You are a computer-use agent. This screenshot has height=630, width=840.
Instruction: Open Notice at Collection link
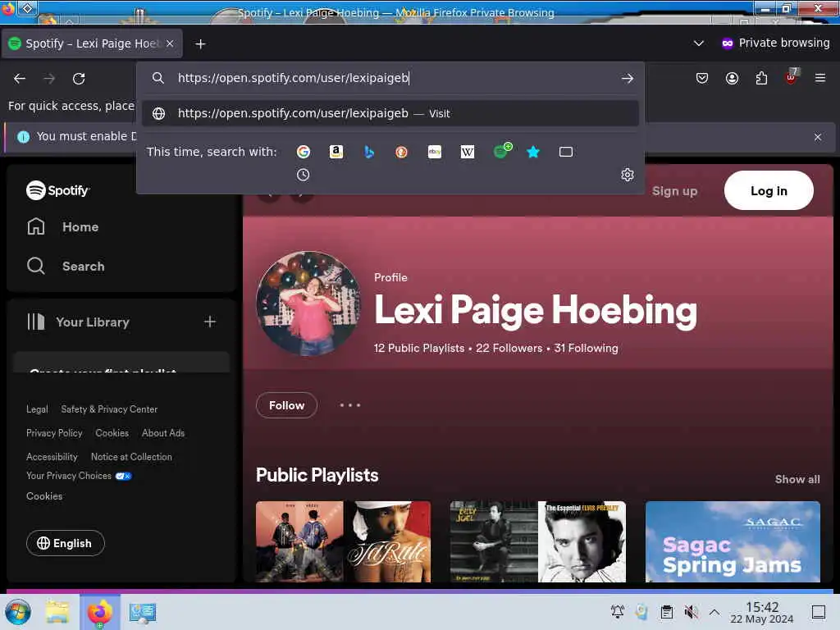pyautogui.click(x=131, y=457)
